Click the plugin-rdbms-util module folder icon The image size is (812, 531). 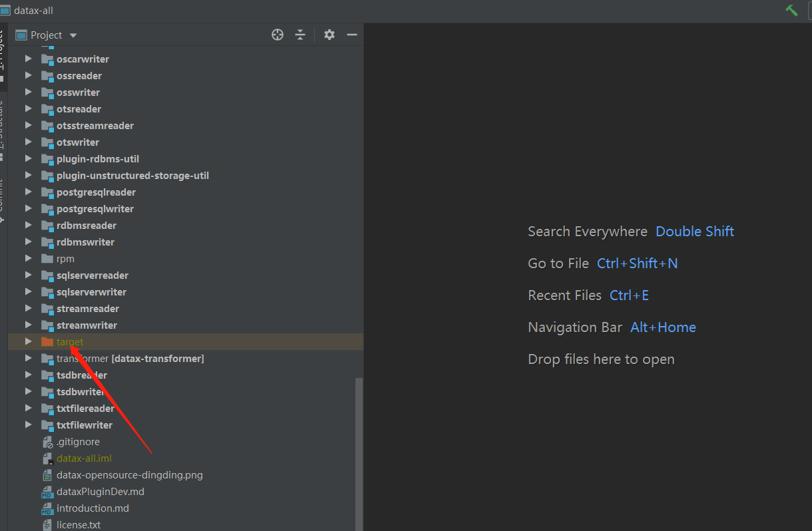(x=47, y=159)
